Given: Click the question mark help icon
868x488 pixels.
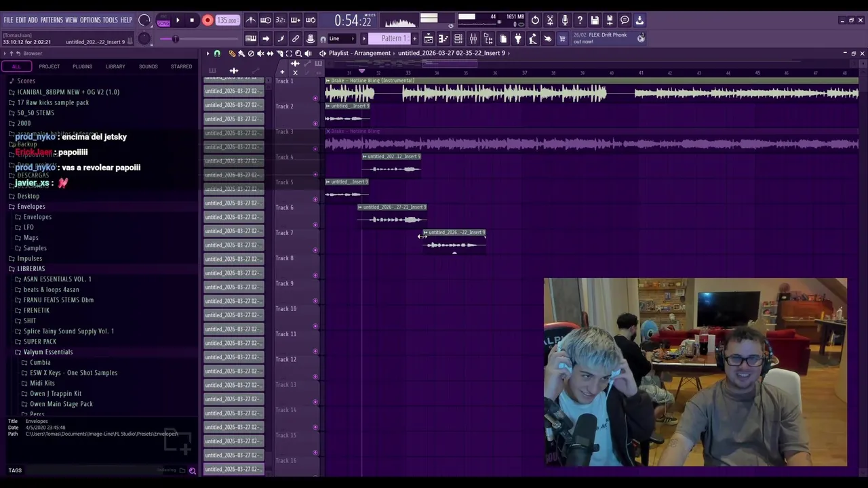Looking at the screenshot, I should tap(580, 20).
